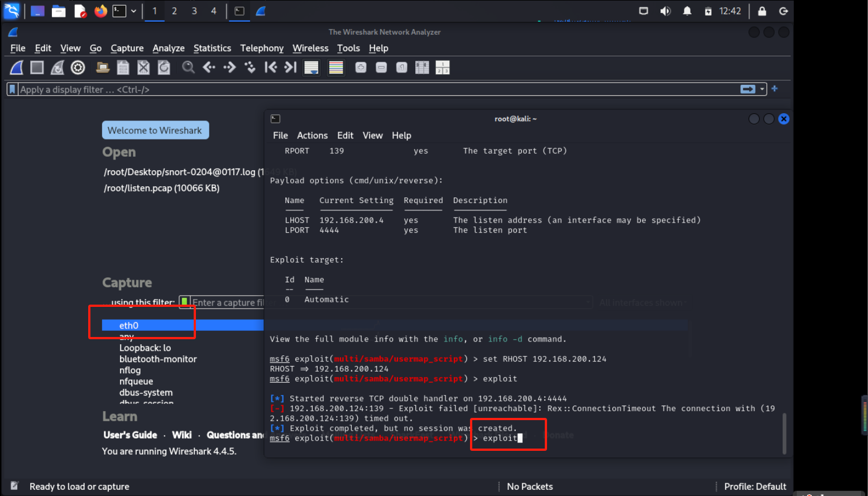The height and width of the screenshot is (496, 868).
Task: Open the Capture menu
Action: [127, 49]
